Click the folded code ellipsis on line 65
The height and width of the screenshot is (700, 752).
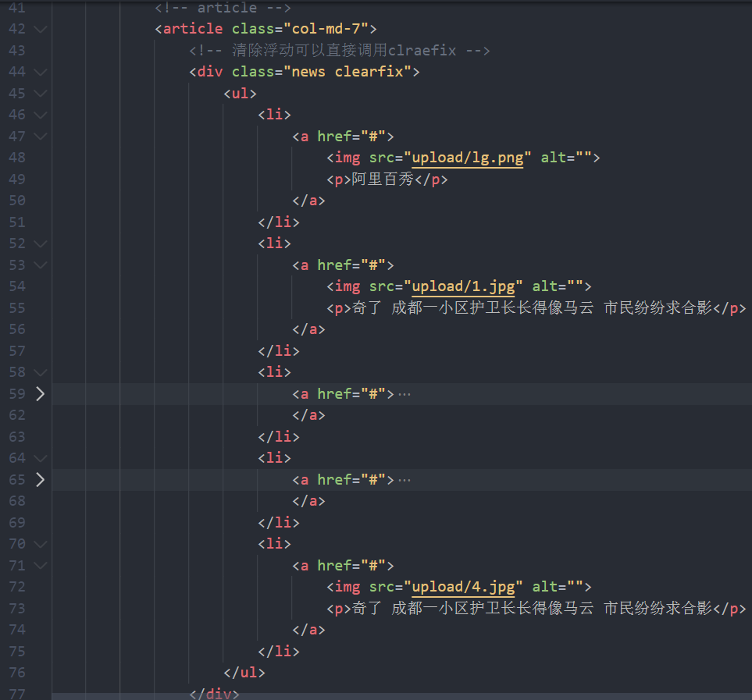(x=405, y=481)
